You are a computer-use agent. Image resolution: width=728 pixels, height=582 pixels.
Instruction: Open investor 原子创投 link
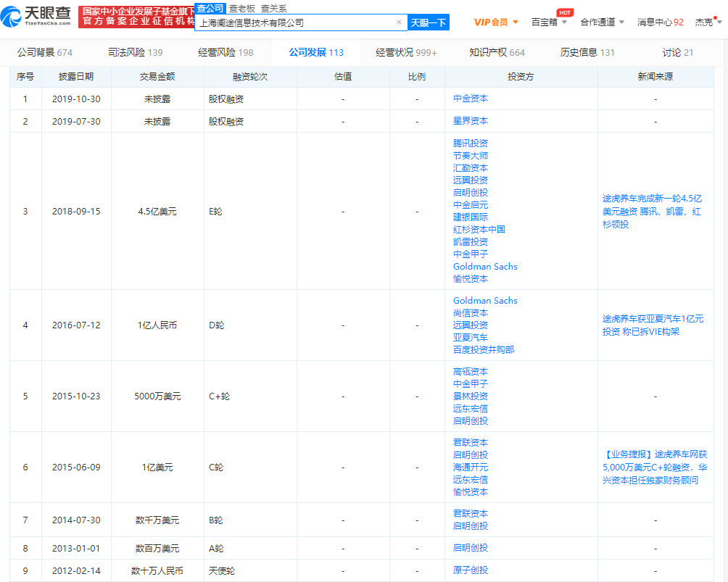tap(471, 570)
